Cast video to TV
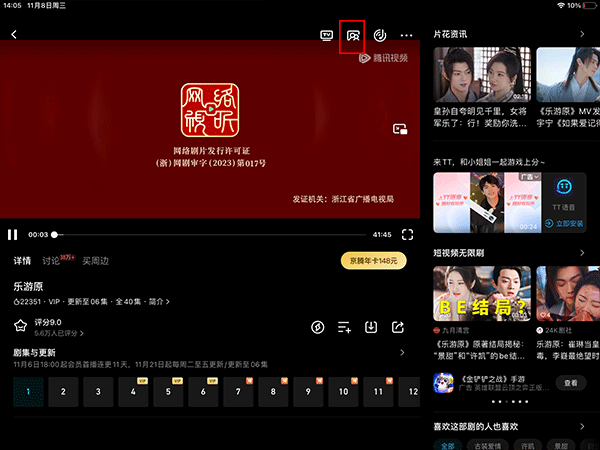 click(x=326, y=36)
